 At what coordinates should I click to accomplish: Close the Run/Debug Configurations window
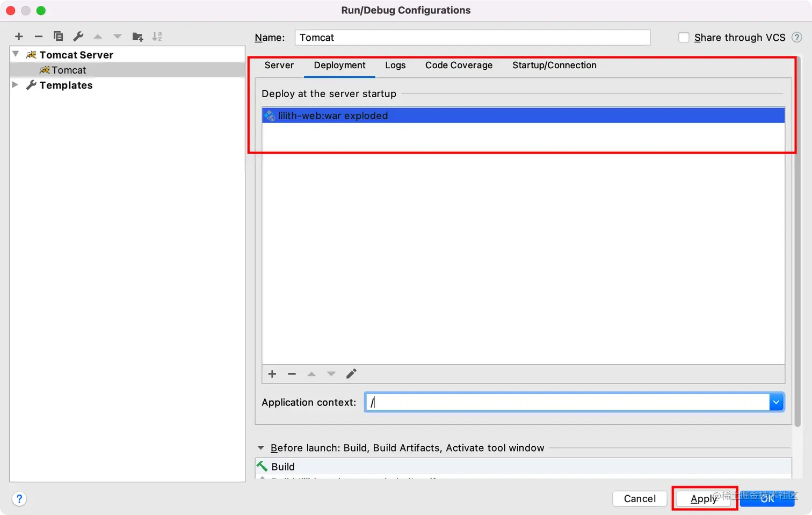point(11,10)
